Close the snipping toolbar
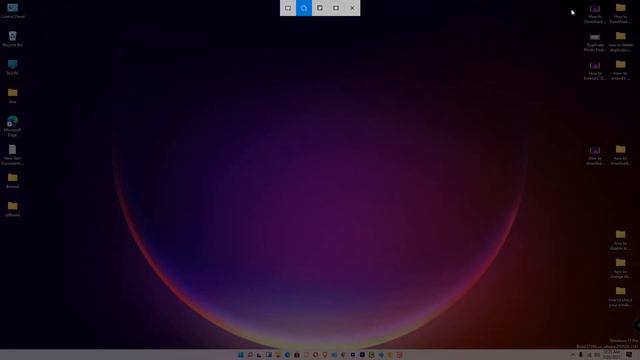The height and width of the screenshot is (360, 640). [352, 8]
